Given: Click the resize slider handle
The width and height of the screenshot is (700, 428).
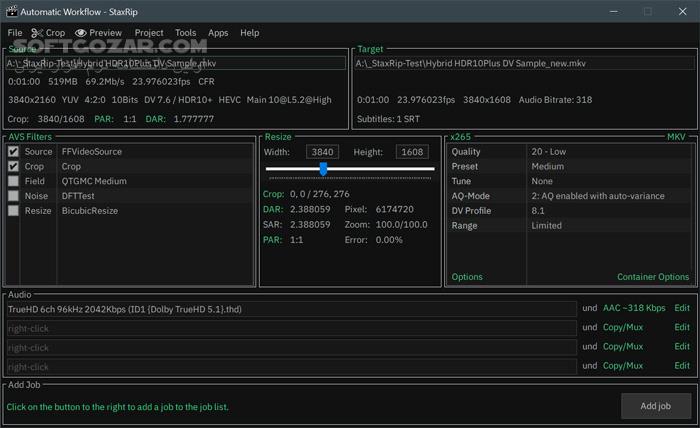Looking at the screenshot, I should (323, 169).
